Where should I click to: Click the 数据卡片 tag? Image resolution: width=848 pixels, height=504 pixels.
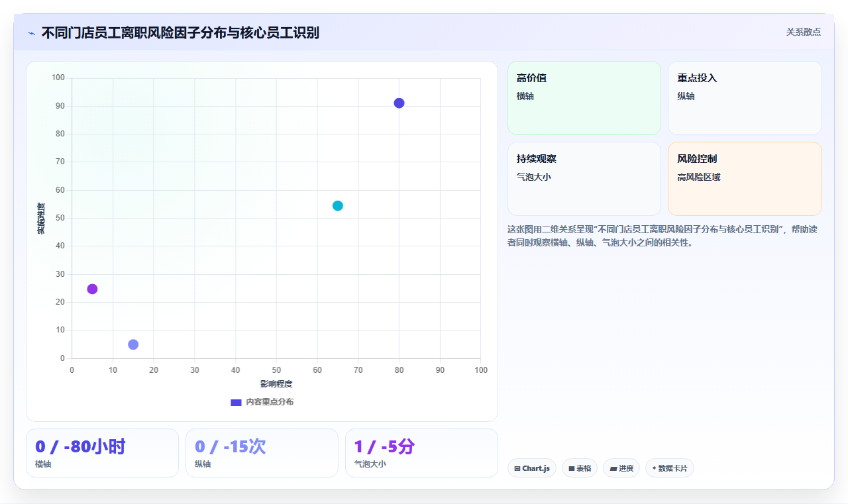[x=670, y=468]
